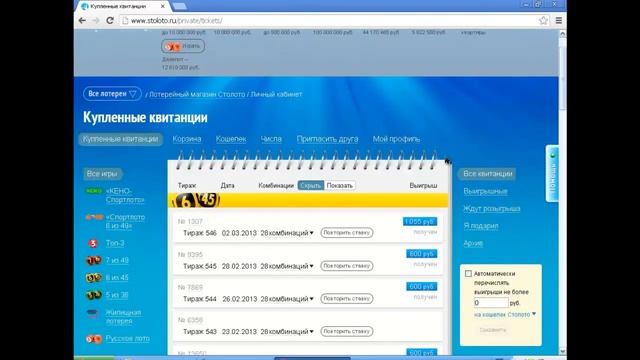
Task: Open 7 из 49 link
Action: coord(117,260)
